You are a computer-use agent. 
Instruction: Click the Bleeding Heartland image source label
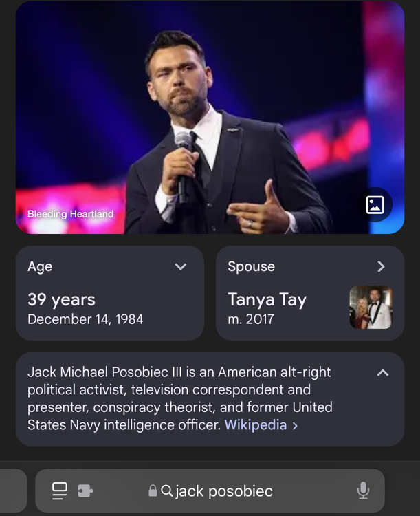(70, 214)
